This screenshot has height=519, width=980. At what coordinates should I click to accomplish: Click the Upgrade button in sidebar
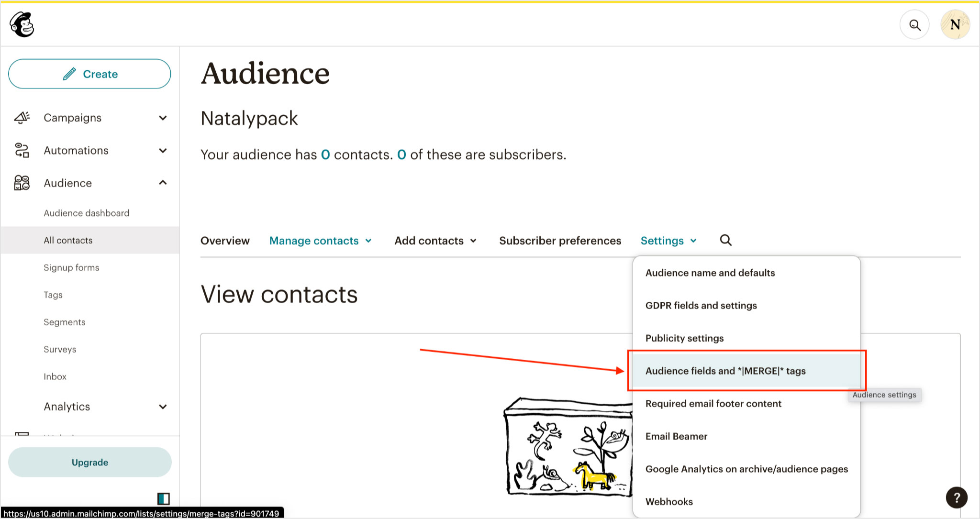[89, 462]
